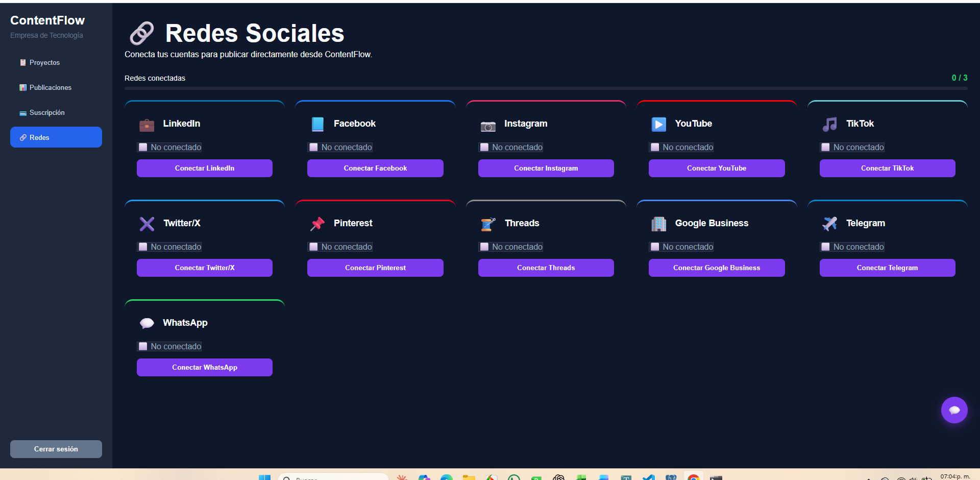Click the Threads spool icon
The height and width of the screenshot is (480, 980).
(488, 224)
